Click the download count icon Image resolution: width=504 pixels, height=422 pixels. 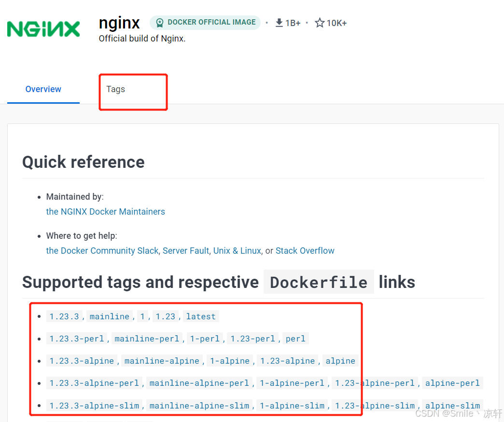click(x=279, y=23)
